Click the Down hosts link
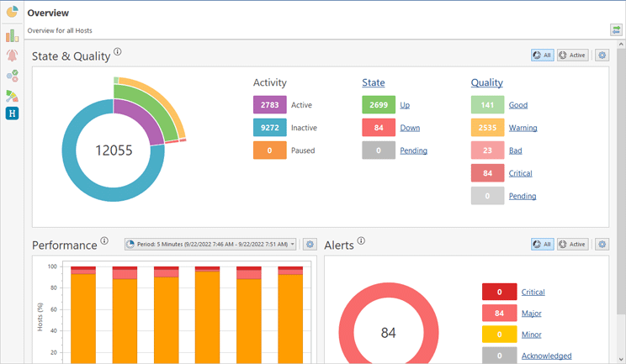Screen dimensions: 626x364 coord(410,128)
